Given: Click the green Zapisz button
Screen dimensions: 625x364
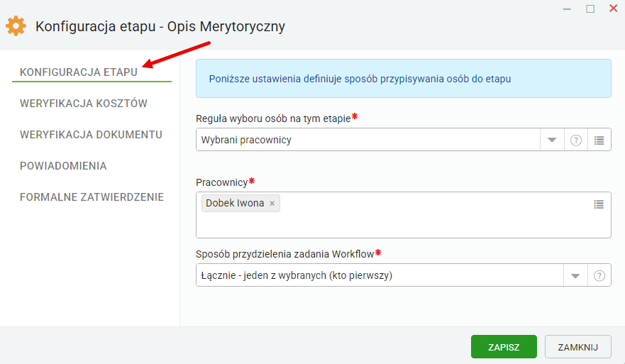Looking at the screenshot, I should tap(504, 347).
